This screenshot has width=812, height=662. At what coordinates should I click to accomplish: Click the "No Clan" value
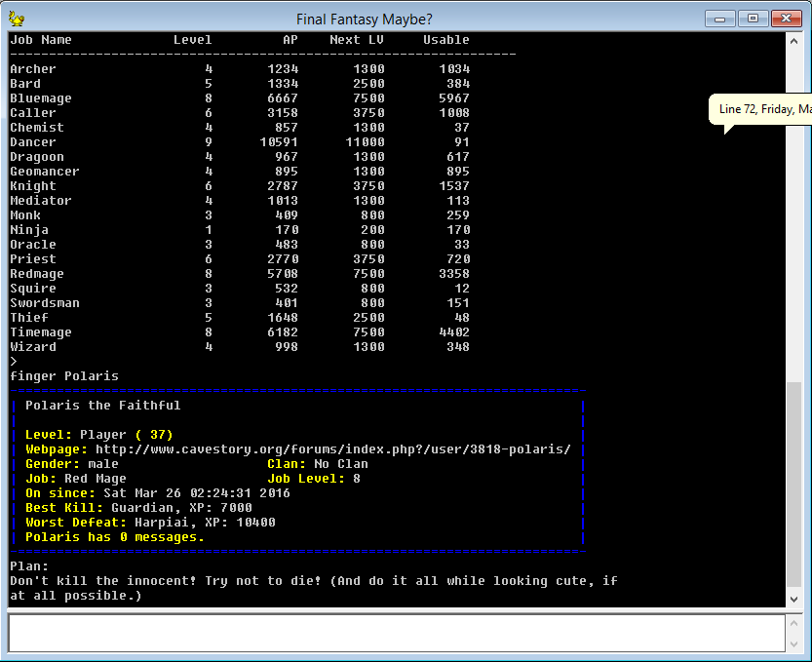pos(341,464)
